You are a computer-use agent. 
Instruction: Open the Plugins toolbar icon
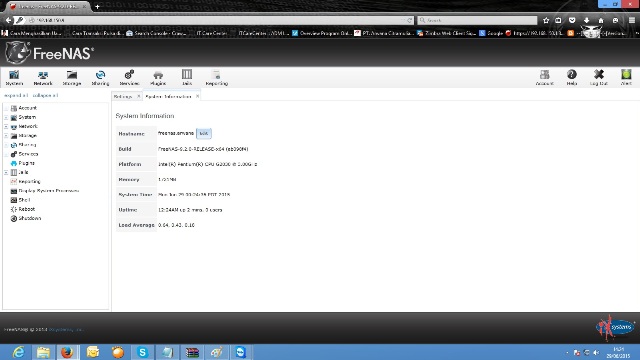(158, 78)
